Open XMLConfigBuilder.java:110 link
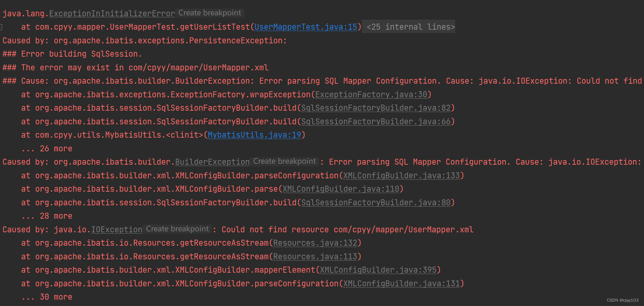644x306 pixels. click(x=341, y=189)
